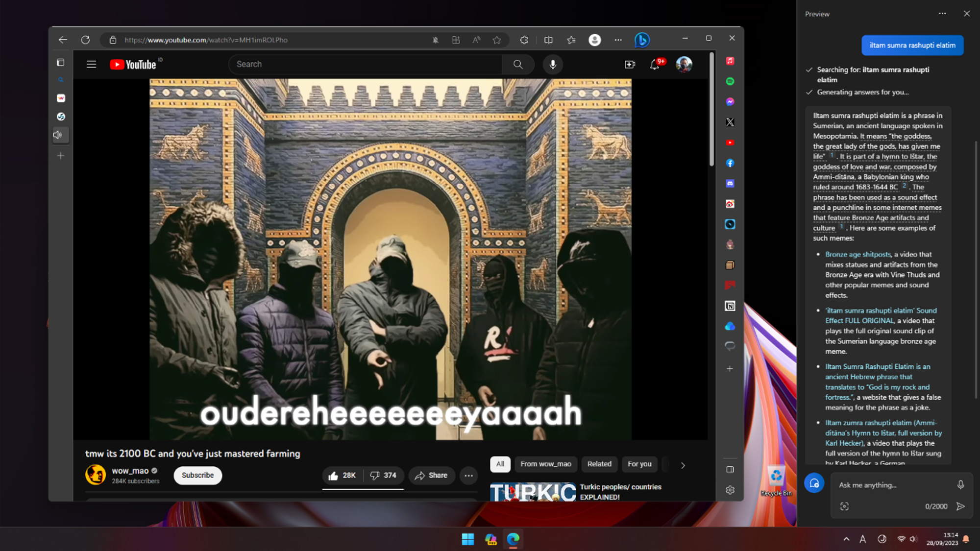Image resolution: width=980 pixels, height=551 pixels.
Task: Open the split screen icon in toolbar
Action: click(x=548, y=40)
